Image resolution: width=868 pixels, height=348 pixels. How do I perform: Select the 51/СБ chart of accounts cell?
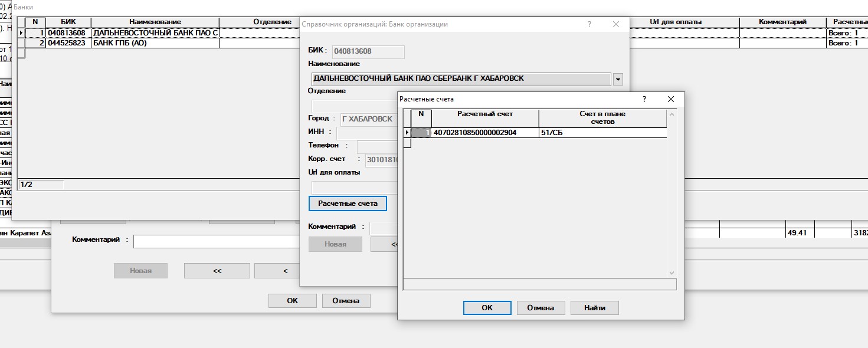pos(602,133)
